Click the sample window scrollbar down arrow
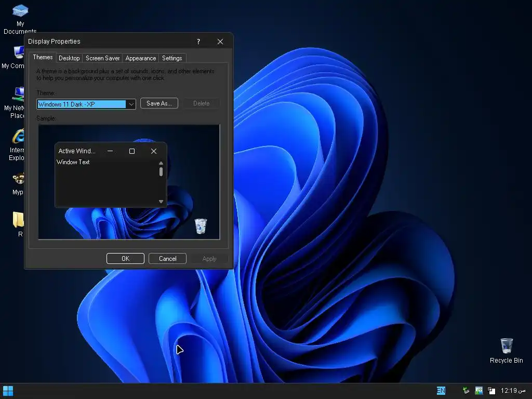 [161, 202]
